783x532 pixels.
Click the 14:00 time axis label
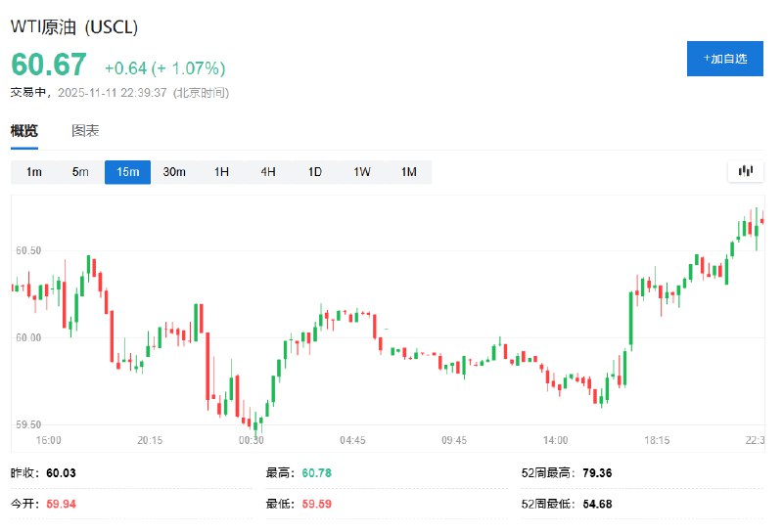pyautogui.click(x=555, y=440)
